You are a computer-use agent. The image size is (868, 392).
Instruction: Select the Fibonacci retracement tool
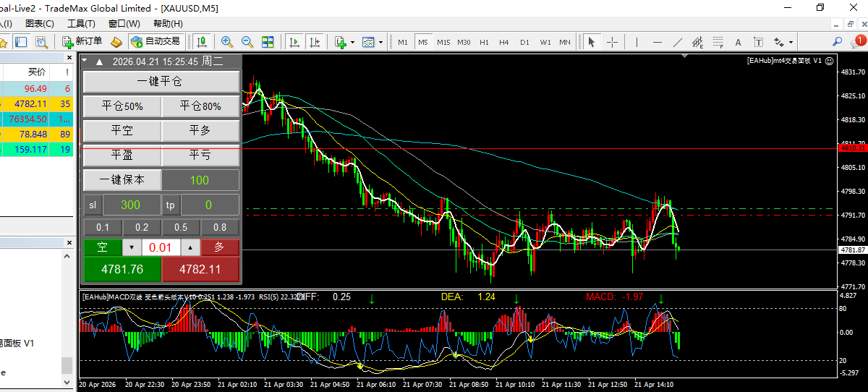718,42
